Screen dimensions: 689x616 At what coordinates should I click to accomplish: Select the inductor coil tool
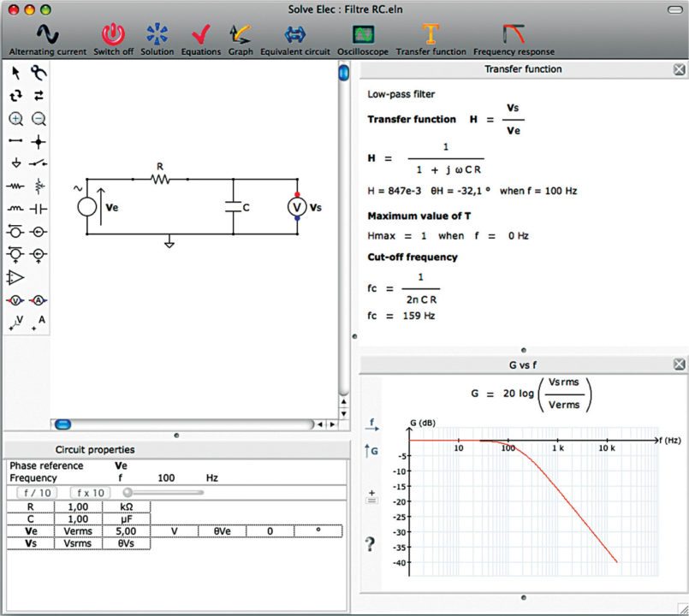(x=16, y=208)
